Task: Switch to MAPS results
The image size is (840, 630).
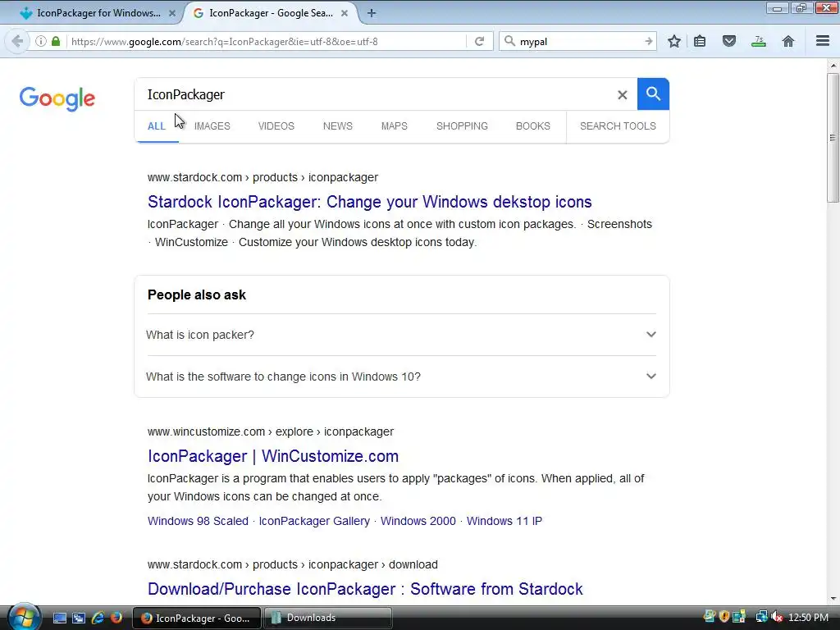Action: tap(395, 126)
